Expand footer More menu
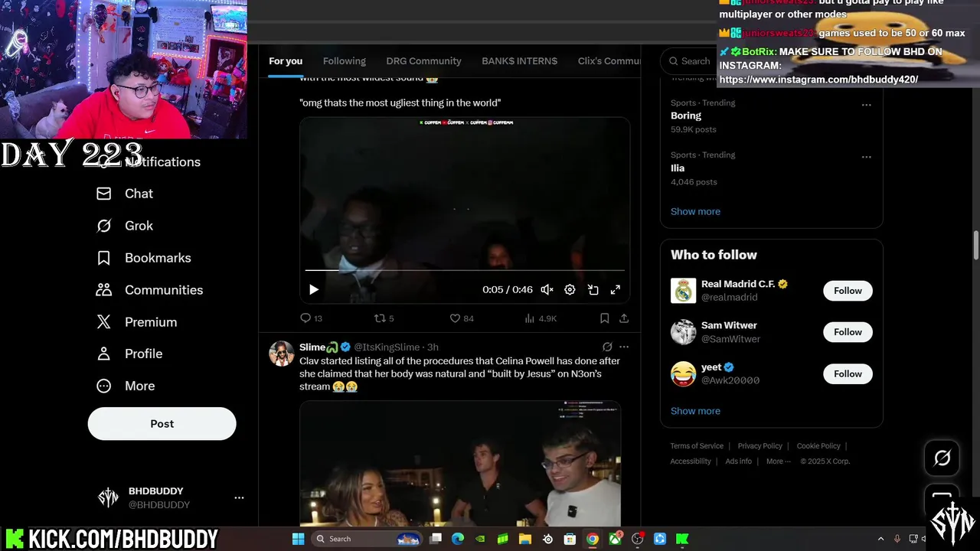The image size is (980, 551). (x=779, y=461)
